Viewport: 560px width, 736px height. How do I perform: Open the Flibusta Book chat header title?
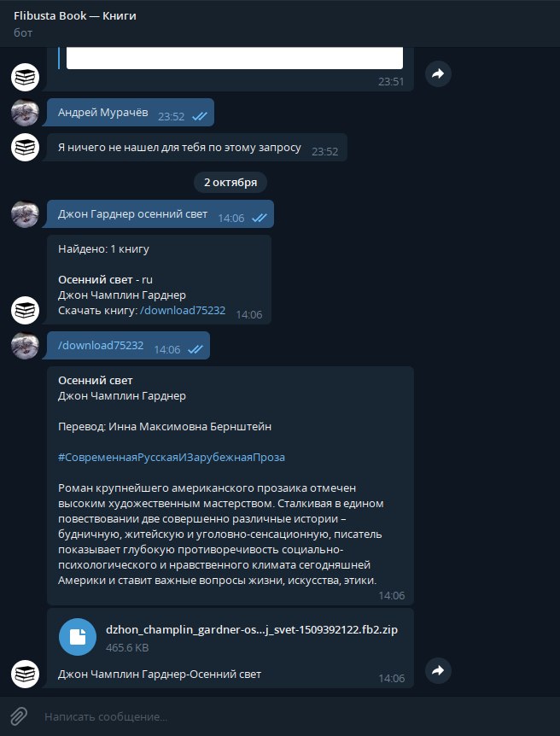point(75,16)
